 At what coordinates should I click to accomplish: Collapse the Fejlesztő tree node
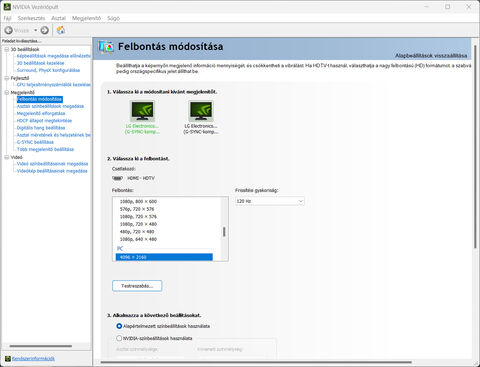[x=7, y=78]
